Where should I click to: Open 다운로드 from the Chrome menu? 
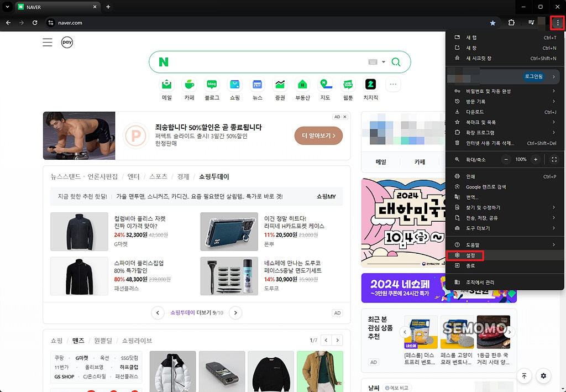tap(505, 112)
